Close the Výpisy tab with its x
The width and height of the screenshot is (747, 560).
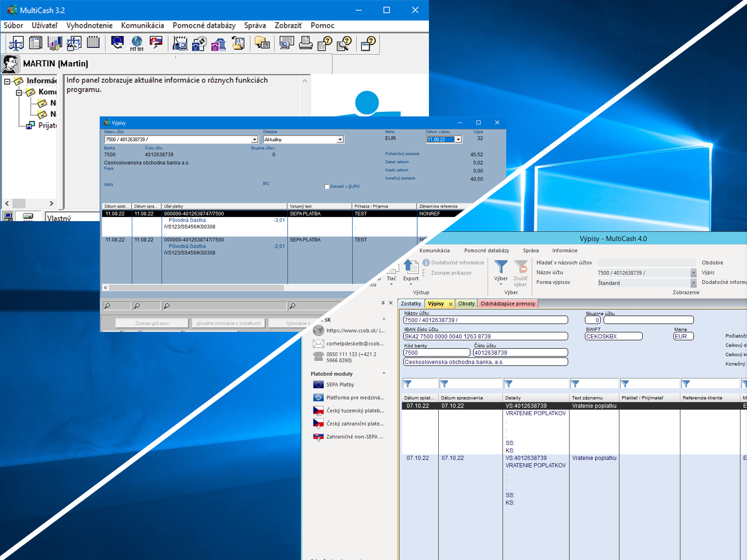click(x=450, y=304)
